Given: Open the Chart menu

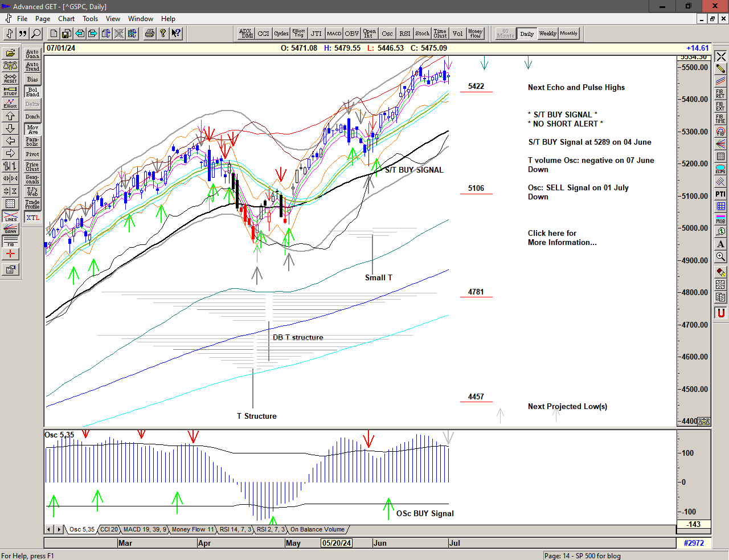Looking at the screenshot, I should [66, 19].
